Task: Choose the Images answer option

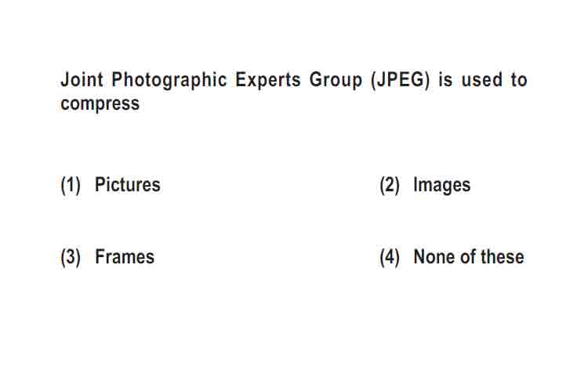Action: coord(441,185)
